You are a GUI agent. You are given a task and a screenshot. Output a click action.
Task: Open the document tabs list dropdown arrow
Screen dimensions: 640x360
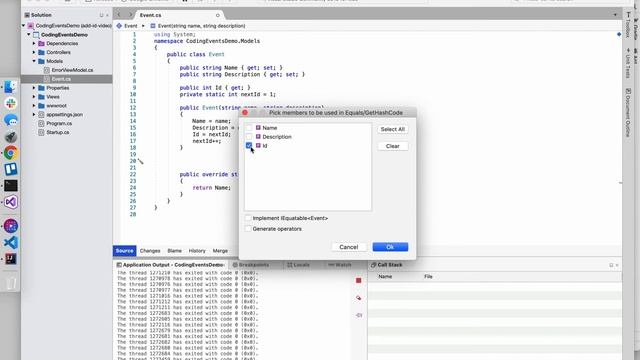pyautogui.click(x=615, y=15)
